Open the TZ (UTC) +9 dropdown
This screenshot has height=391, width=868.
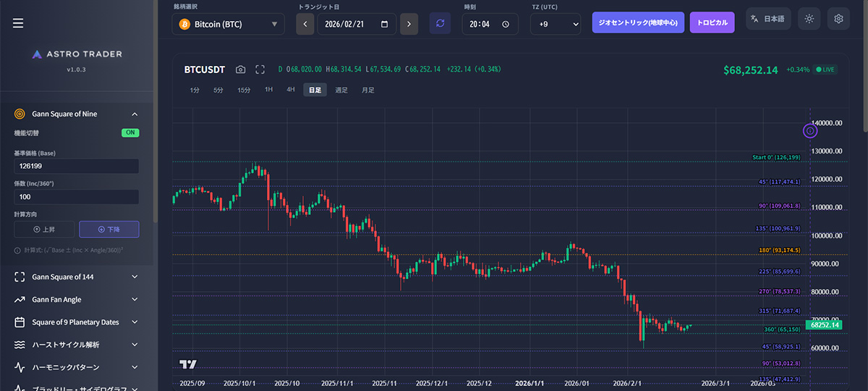[x=556, y=24]
